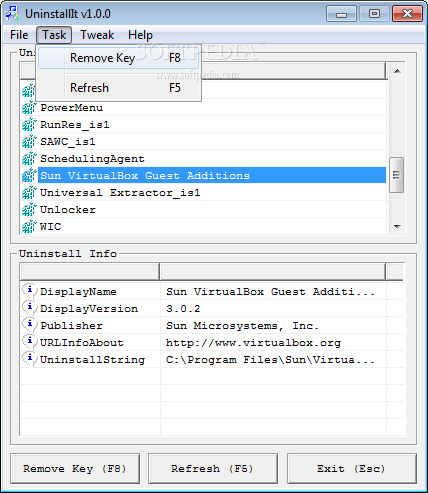Click the URLInfoAbout info icon
The width and height of the screenshot is (428, 493).
click(x=29, y=342)
